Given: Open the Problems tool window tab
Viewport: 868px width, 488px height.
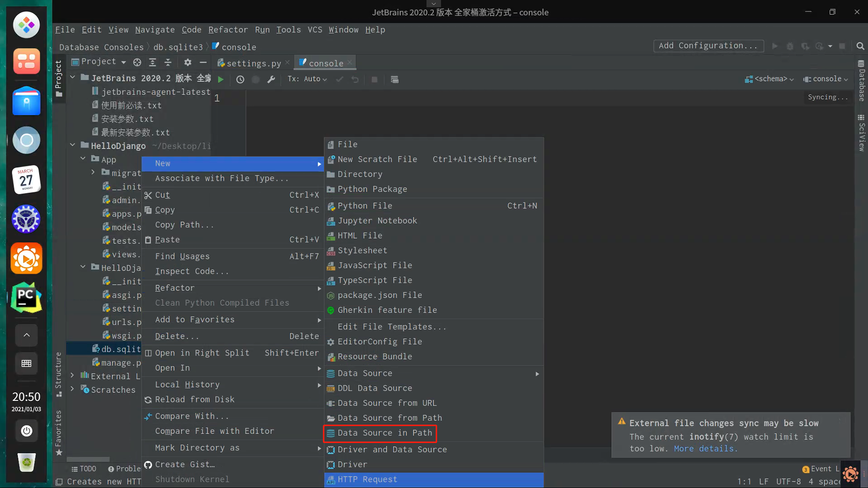Looking at the screenshot, I should (124, 469).
